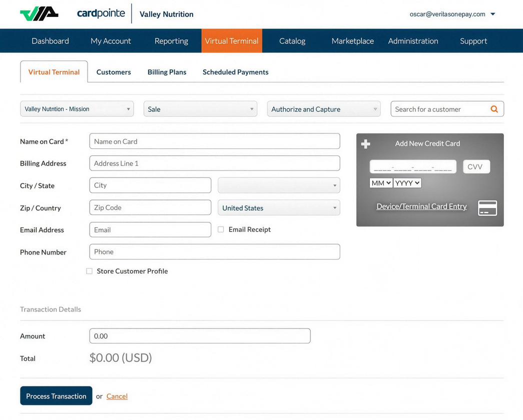The width and height of the screenshot is (523, 420).
Task: Expand the oscar@veritasonepay.com account menu
Action: coord(452,14)
